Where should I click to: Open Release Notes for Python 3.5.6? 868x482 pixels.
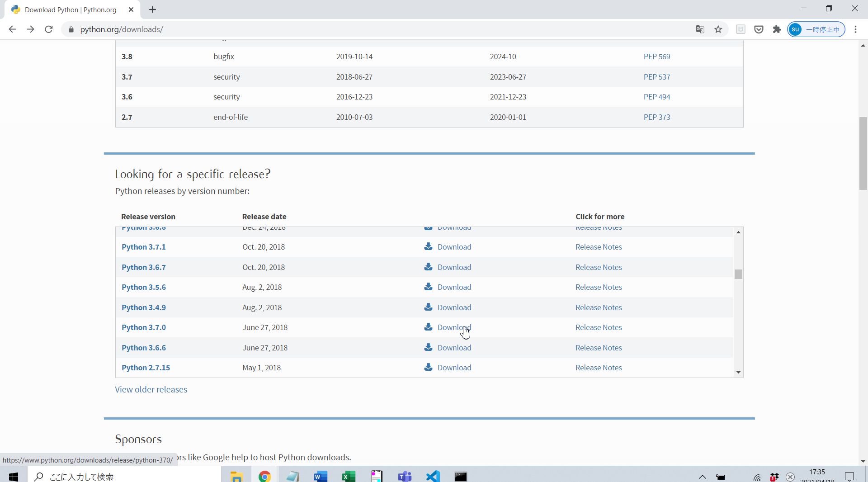(x=599, y=287)
